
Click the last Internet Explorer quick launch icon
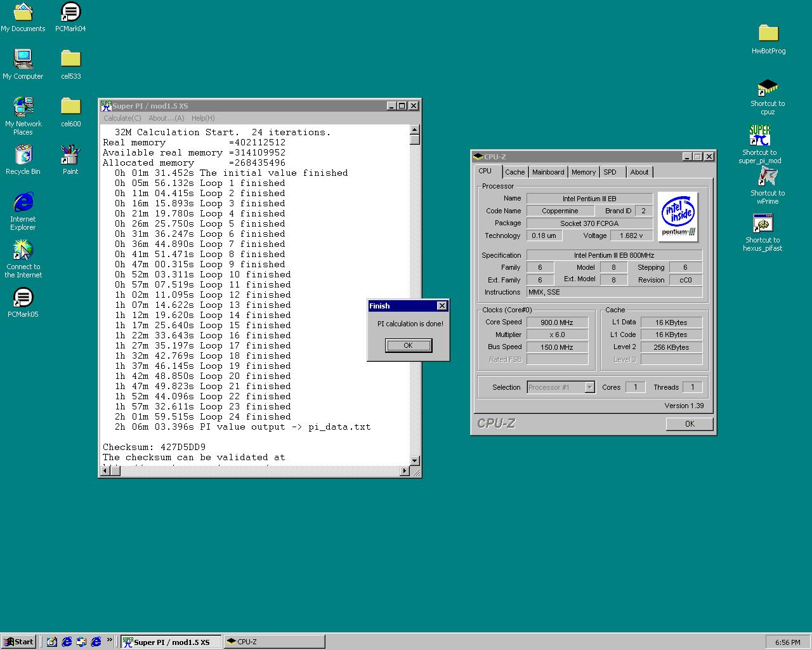pyautogui.click(x=96, y=642)
